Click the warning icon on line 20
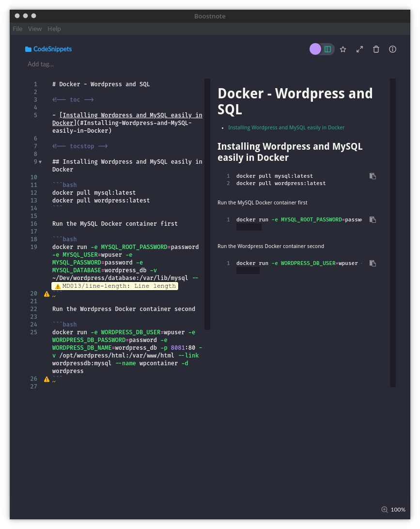The image size is (420, 529). click(47, 294)
